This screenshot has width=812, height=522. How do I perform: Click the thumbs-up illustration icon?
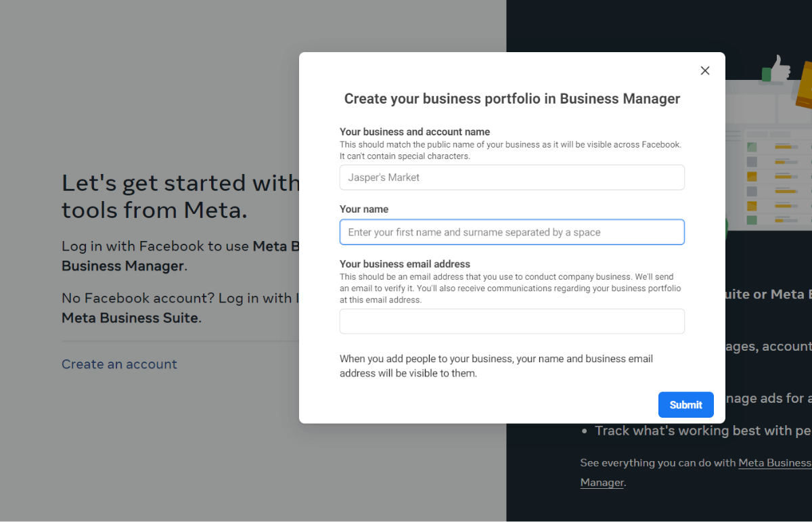pos(777,69)
